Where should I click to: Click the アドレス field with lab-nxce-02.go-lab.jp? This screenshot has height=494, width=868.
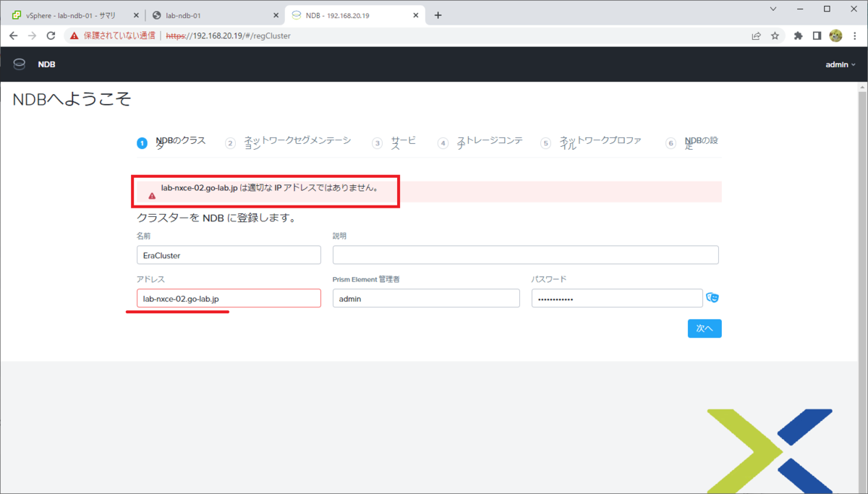tap(229, 298)
